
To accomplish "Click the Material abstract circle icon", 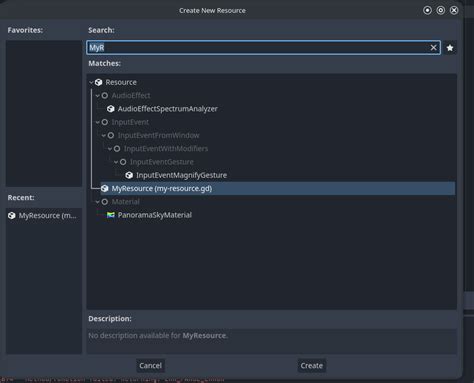I will pyautogui.click(x=105, y=202).
